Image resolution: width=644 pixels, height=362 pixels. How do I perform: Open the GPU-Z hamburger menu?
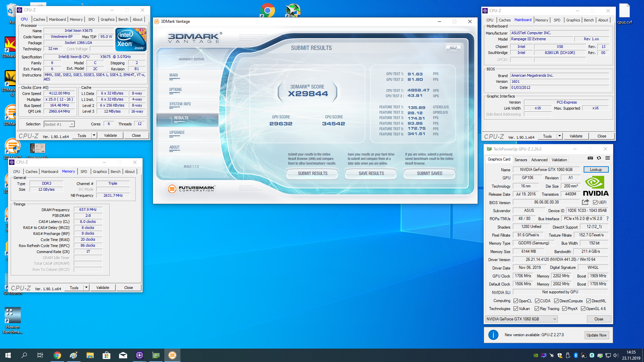coord(607,158)
